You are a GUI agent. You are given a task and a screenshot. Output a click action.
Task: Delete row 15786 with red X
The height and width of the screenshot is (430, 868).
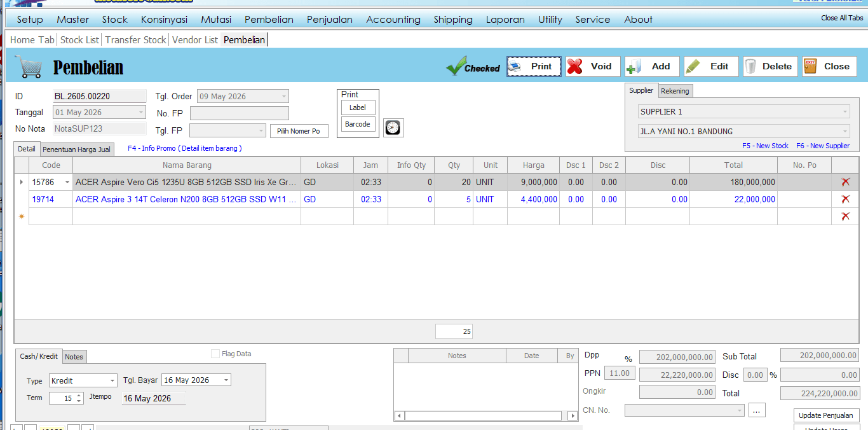(845, 182)
